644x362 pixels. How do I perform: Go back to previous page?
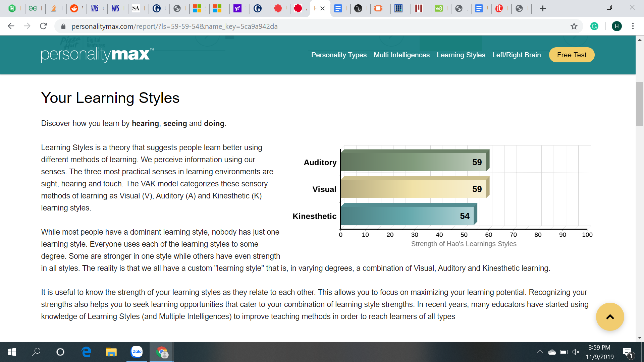coord(11,26)
